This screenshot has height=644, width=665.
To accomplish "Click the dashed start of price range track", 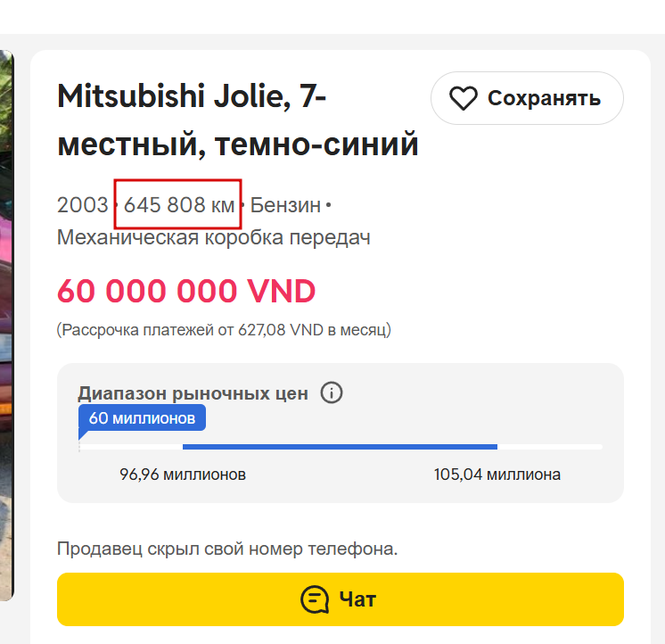I will [x=79, y=445].
